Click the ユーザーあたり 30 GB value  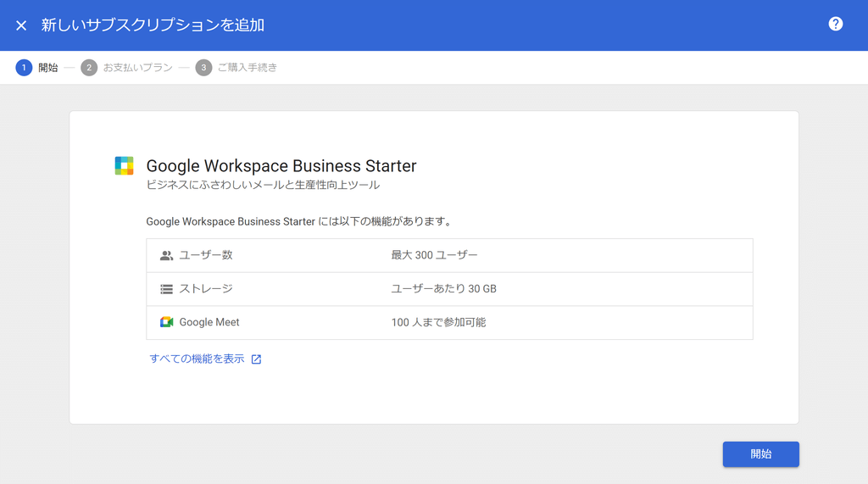point(444,288)
